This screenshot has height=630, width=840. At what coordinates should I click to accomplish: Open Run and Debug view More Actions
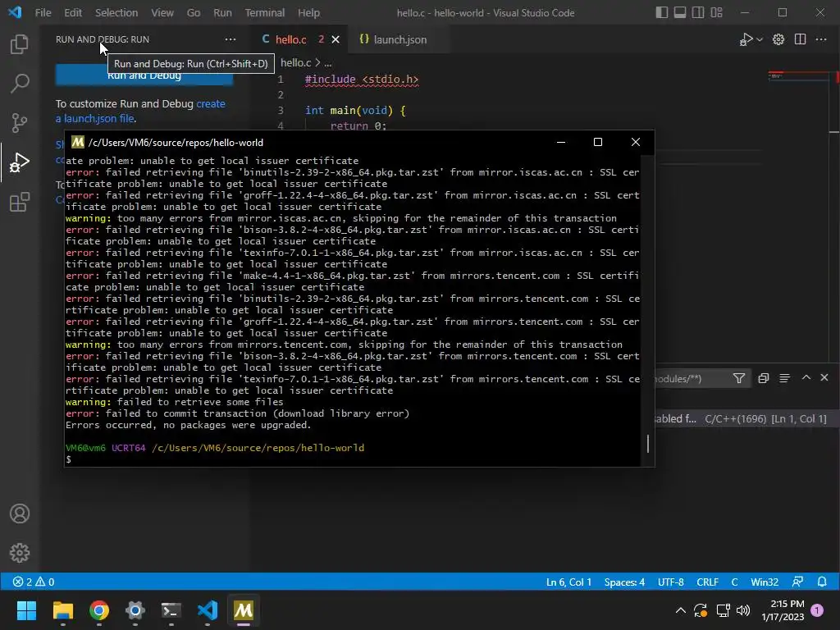(231, 39)
